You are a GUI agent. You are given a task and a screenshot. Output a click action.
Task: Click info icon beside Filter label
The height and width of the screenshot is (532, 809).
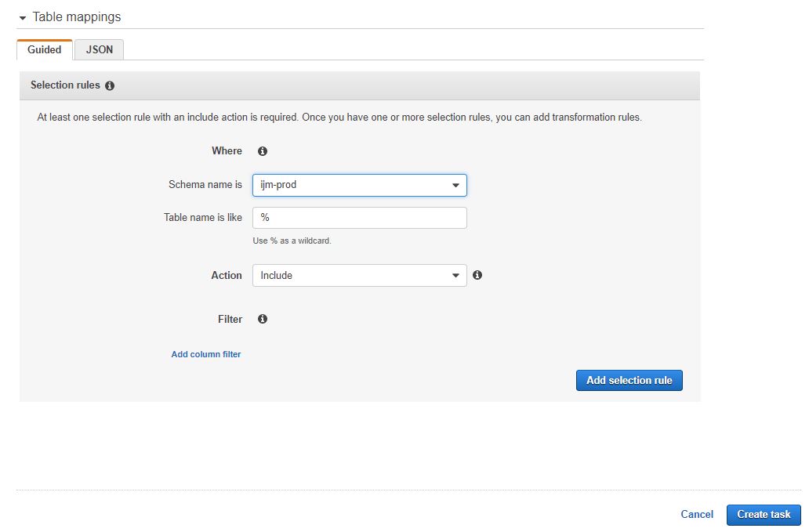(x=262, y=319)
